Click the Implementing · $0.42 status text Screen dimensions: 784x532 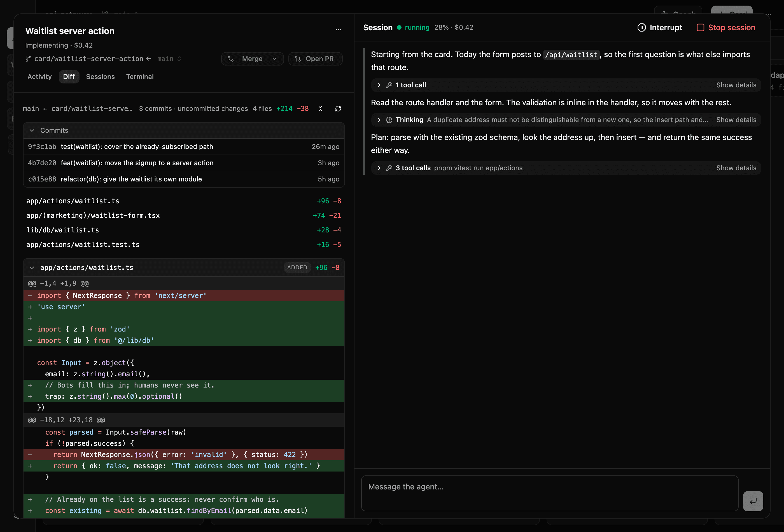click(x=59, y=46)
